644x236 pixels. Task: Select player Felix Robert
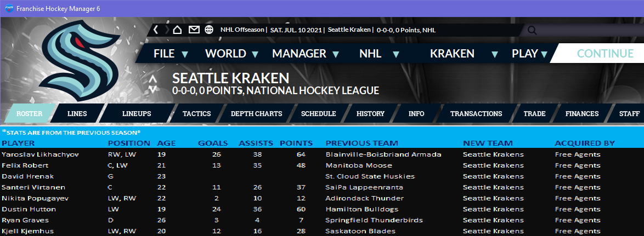point(25,165)
